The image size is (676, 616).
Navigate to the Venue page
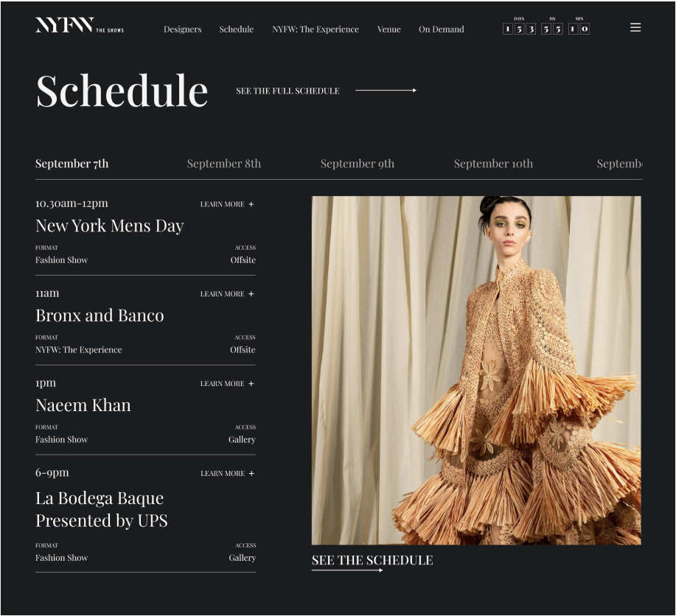coord(388,29)
